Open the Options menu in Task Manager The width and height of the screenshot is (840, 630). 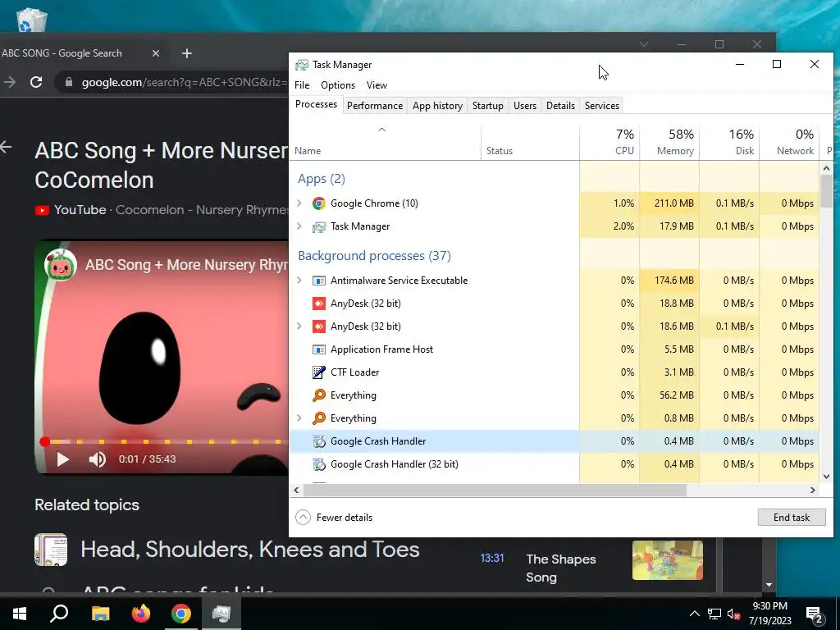click(x=338, y=85)
